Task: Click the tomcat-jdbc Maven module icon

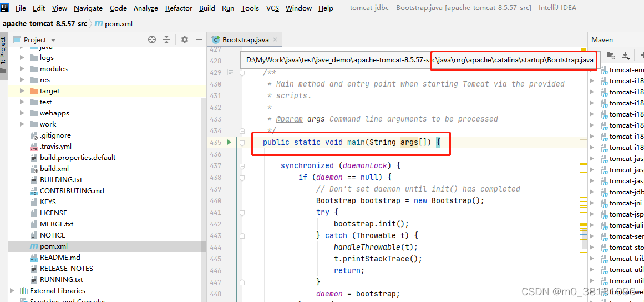Action: [x=604, y=192]
